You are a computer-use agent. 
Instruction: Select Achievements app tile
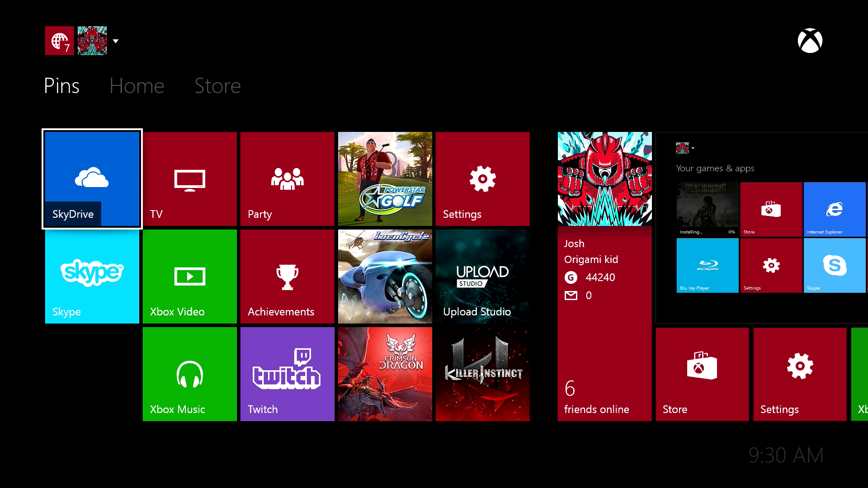288,277
